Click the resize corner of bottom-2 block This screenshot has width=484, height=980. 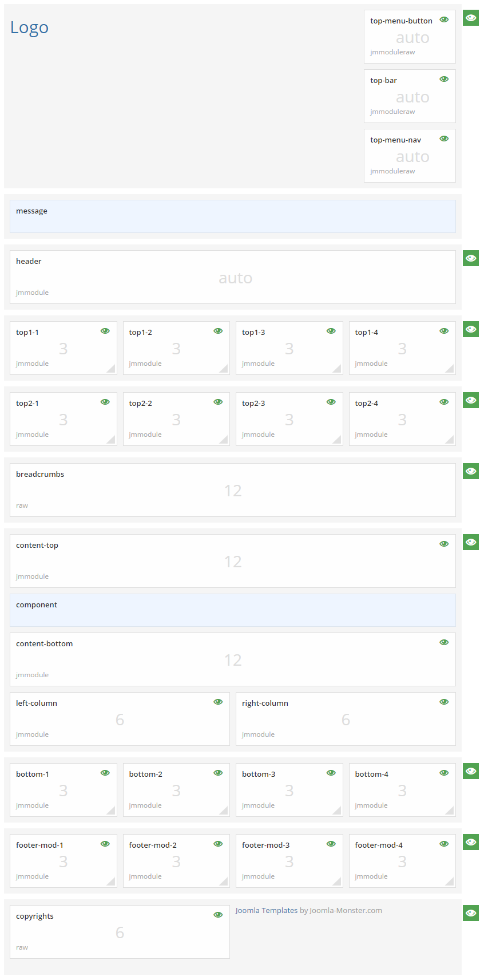(x=224, y=811)
